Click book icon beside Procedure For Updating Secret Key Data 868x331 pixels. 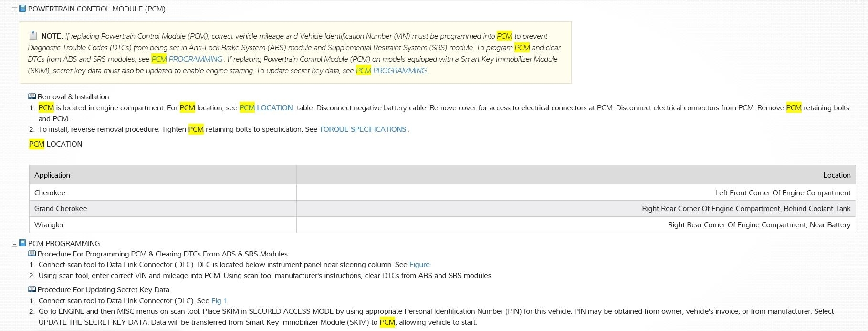tap(32, 289)
